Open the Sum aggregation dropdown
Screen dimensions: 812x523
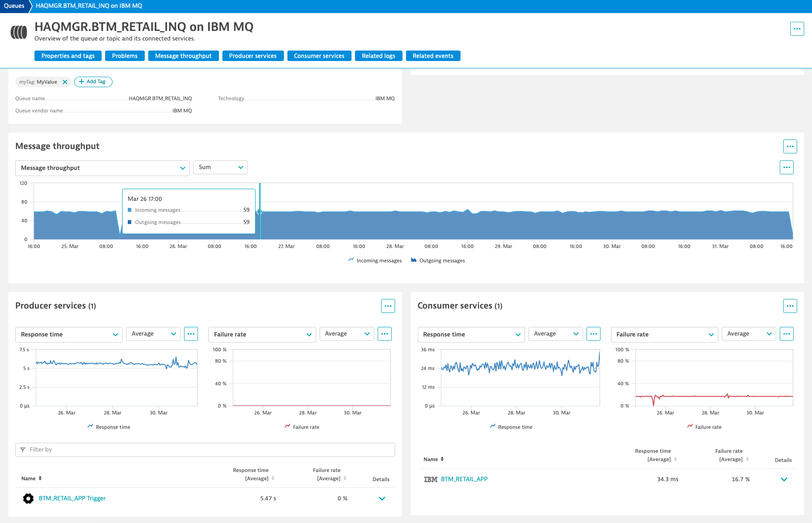point(220,167)
